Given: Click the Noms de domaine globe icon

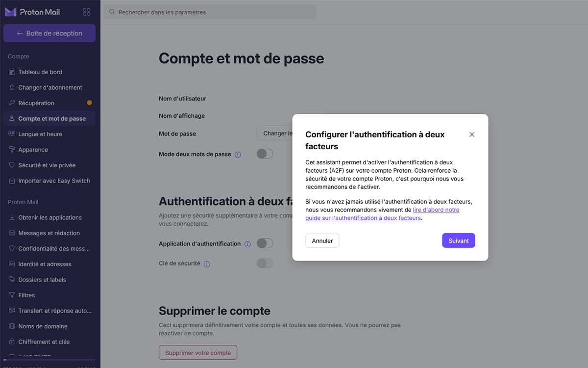Looking at the screenshot, I should [12, 326].
